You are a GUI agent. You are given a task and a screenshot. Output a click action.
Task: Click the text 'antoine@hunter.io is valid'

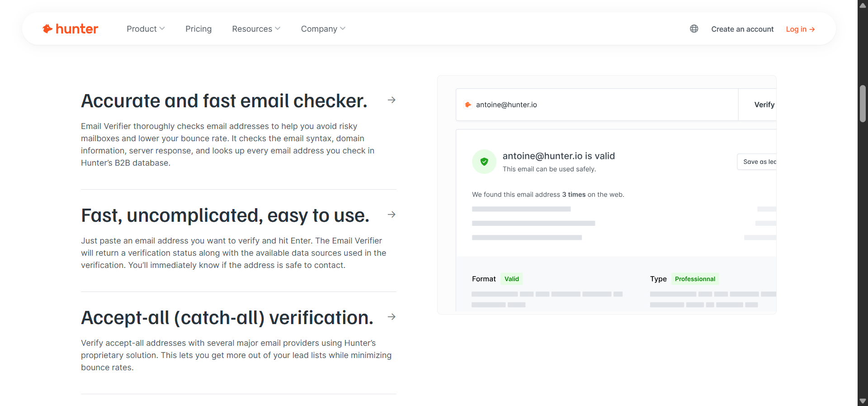tap(559, 156)
